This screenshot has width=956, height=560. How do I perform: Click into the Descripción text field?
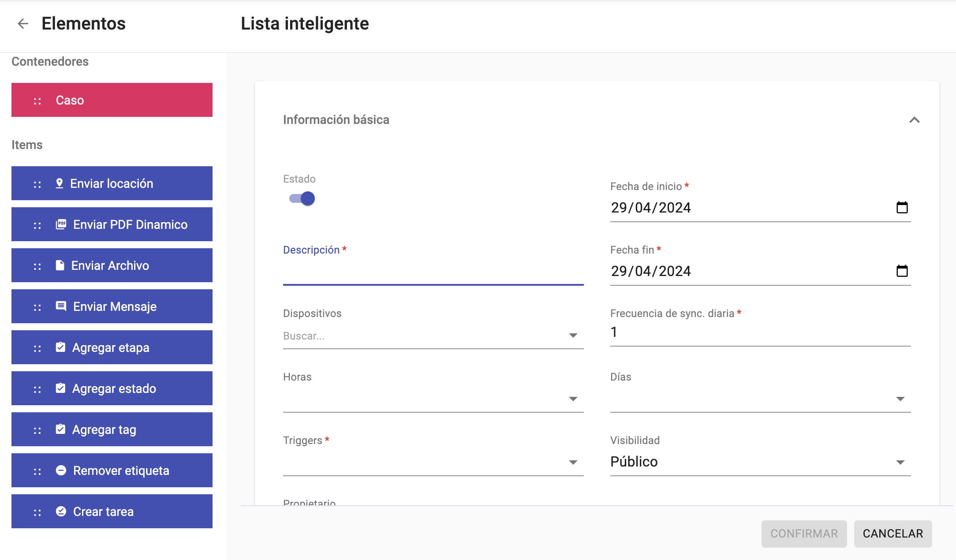click(433, 273)
